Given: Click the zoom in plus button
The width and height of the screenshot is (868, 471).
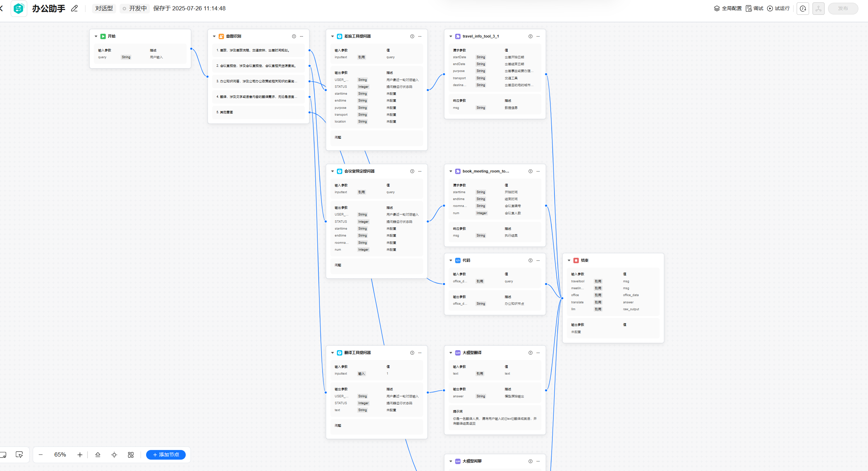Looking at the screenshot, I should tap(80, 455).
